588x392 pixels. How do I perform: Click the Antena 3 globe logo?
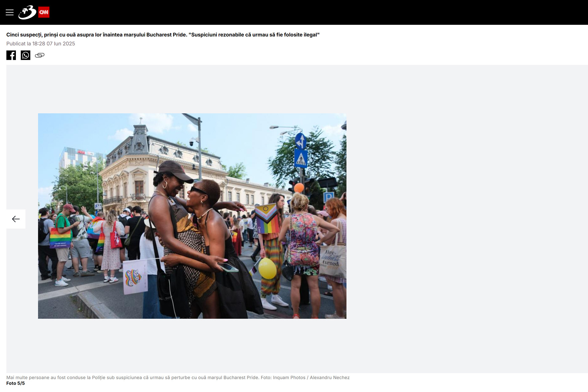coord(27,12)
